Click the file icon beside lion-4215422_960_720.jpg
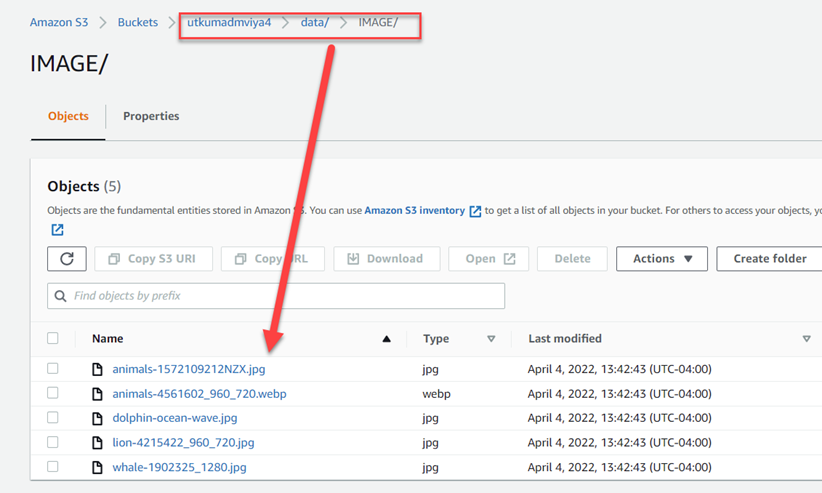This screenshot has width=822, height=493. click(97, 443)
